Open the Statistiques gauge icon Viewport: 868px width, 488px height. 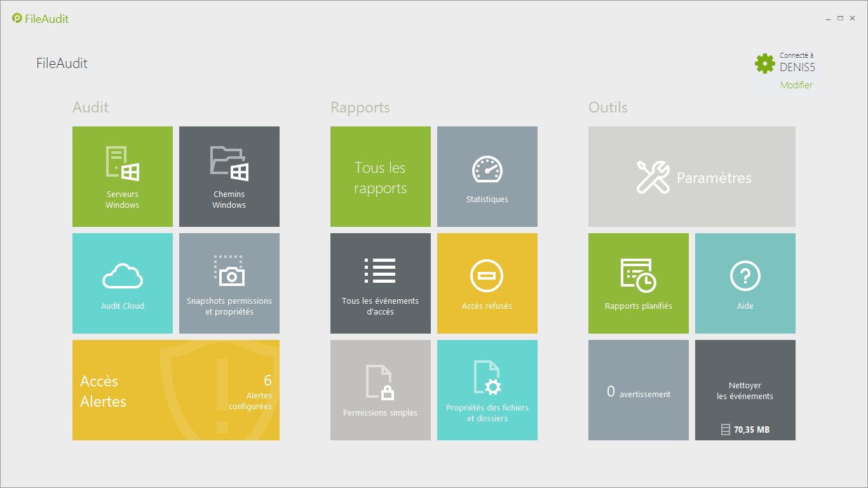click(x=487, y=170)
